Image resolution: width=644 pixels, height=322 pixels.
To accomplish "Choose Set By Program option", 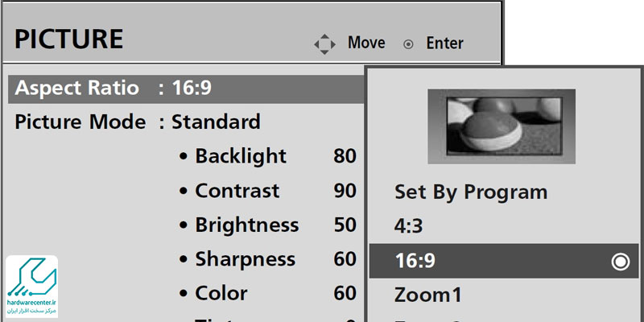I will point(470,192).
